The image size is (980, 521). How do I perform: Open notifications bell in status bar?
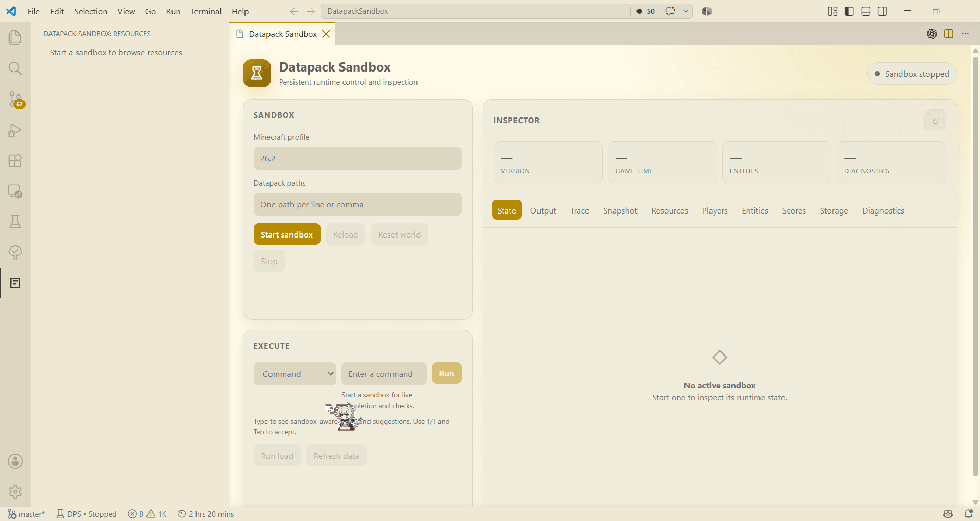click(x=968, y=514)
